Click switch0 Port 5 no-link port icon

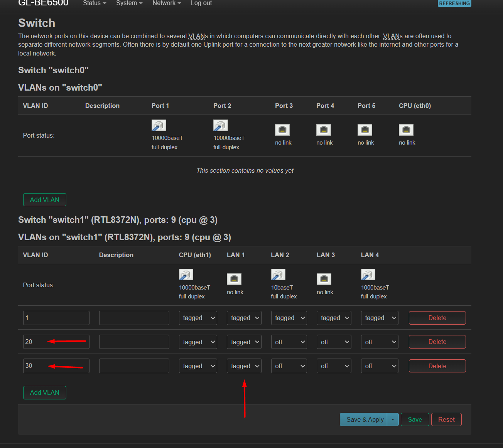[365, 130]
